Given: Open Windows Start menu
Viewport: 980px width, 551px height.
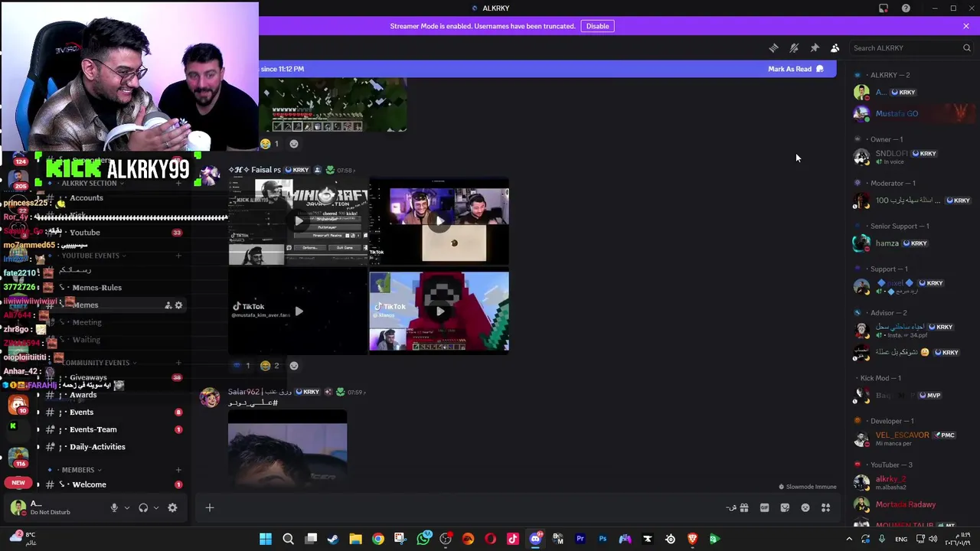Looking at the screenshot, I should [x=266, y=540].
